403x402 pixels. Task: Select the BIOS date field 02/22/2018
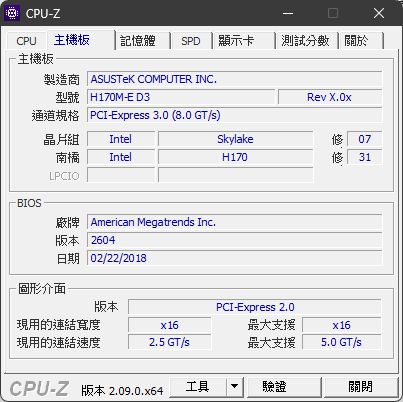[x=235, y=258]
